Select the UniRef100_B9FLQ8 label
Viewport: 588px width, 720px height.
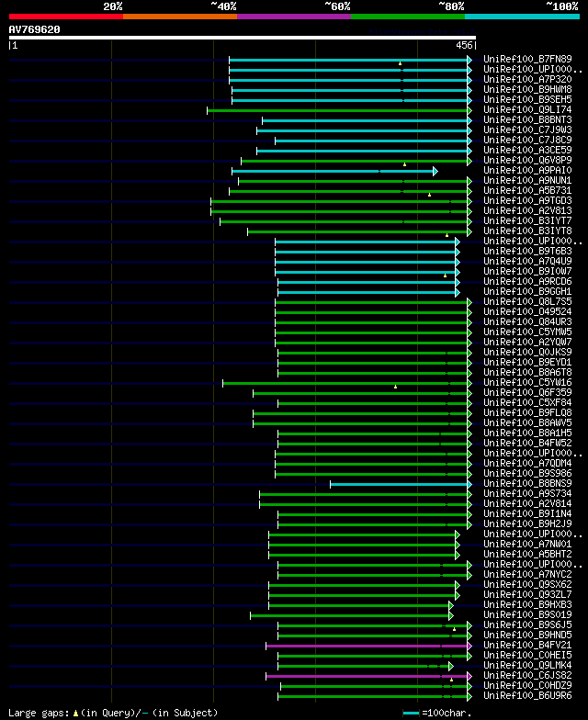point(527,413)
